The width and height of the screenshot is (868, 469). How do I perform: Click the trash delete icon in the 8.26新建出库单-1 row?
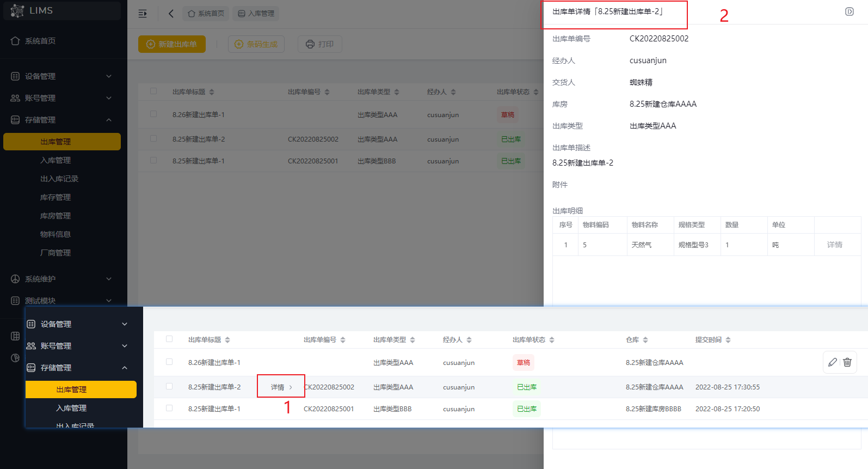tap(847, 362)
